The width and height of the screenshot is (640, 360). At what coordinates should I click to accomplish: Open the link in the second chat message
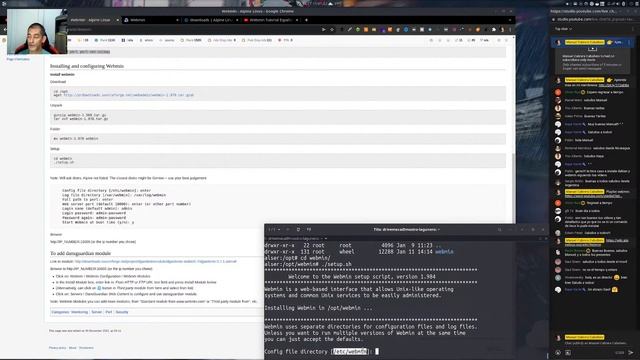click(x=613, y=85)
